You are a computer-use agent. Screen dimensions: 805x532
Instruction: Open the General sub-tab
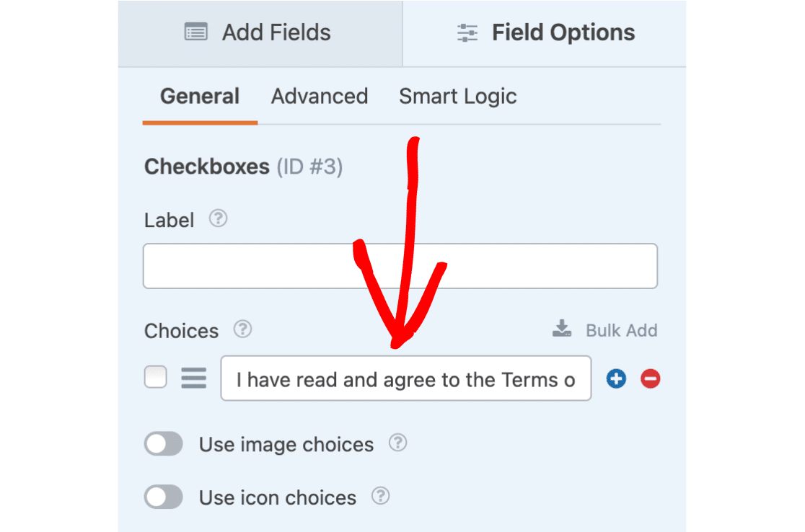coord(200,97)
